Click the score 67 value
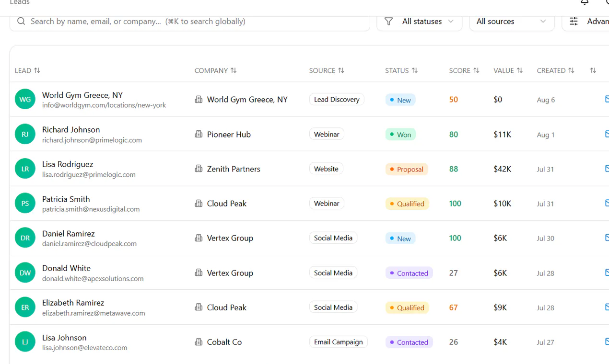Screen dimensions: 609x364 pos(454,307)
